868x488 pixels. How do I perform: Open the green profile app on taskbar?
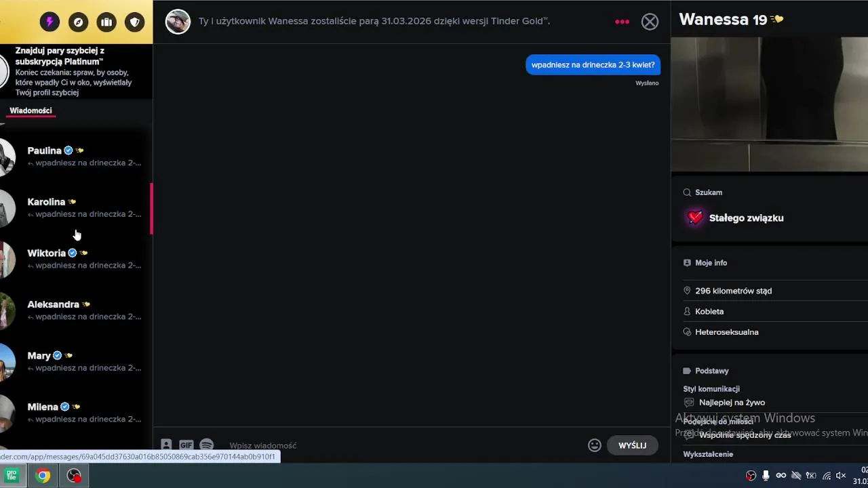[x=12, y=476]
